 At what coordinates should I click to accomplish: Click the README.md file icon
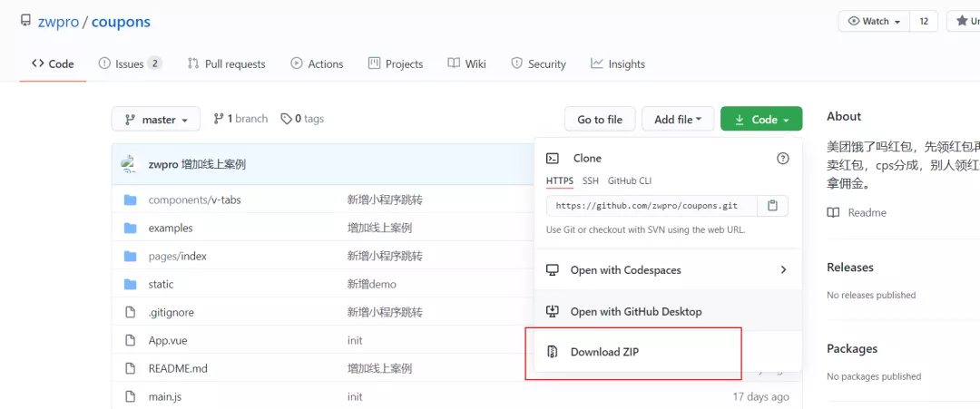coord(130,368)
